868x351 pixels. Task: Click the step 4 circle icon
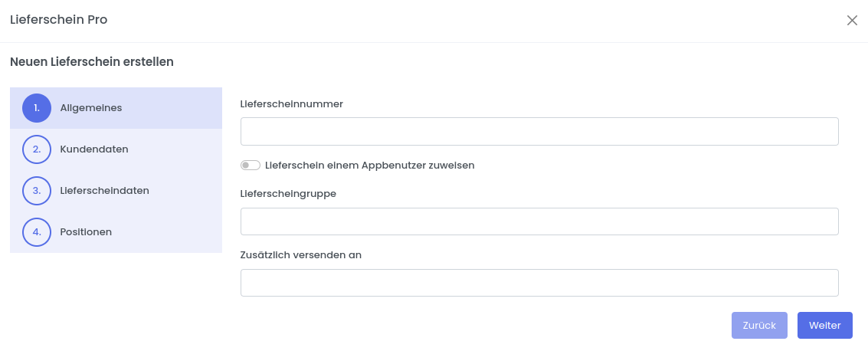37,232
